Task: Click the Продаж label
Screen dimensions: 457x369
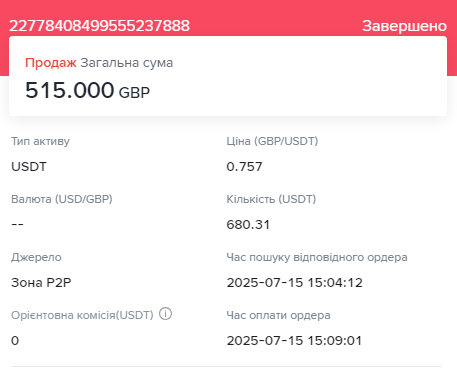Action: pyautogui.click(x=51, y=63)
